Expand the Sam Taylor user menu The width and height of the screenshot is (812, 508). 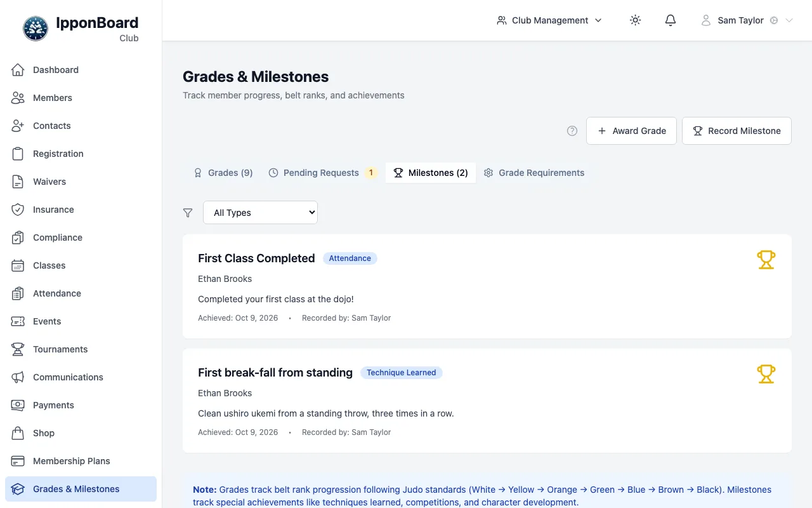pyautogui.click(x=747, y=20)
